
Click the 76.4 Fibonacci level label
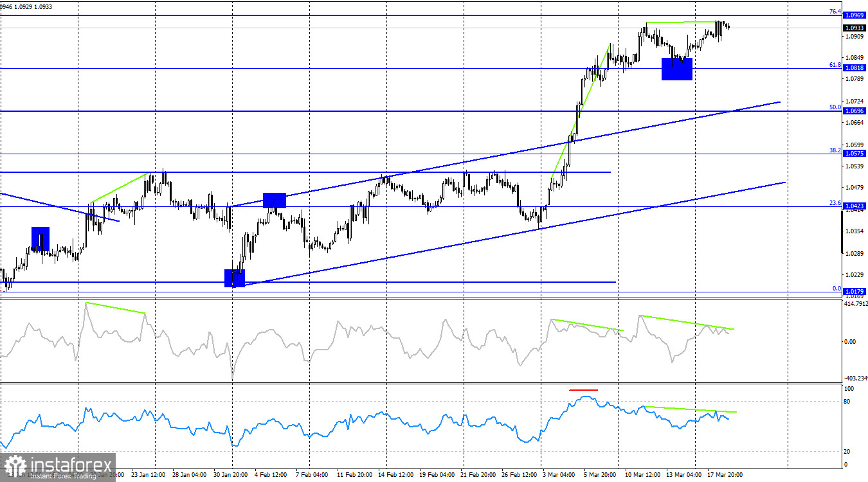point(835,12)
